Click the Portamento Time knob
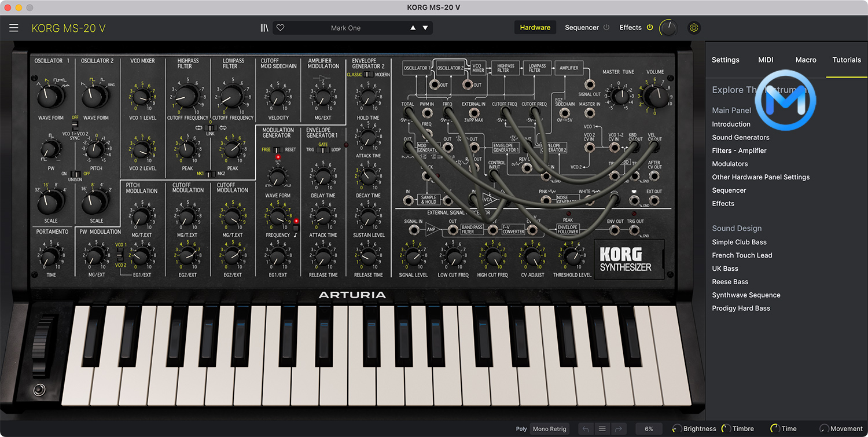Image resolution: width=868 pixels, height=437 pixels. [51, 255]
